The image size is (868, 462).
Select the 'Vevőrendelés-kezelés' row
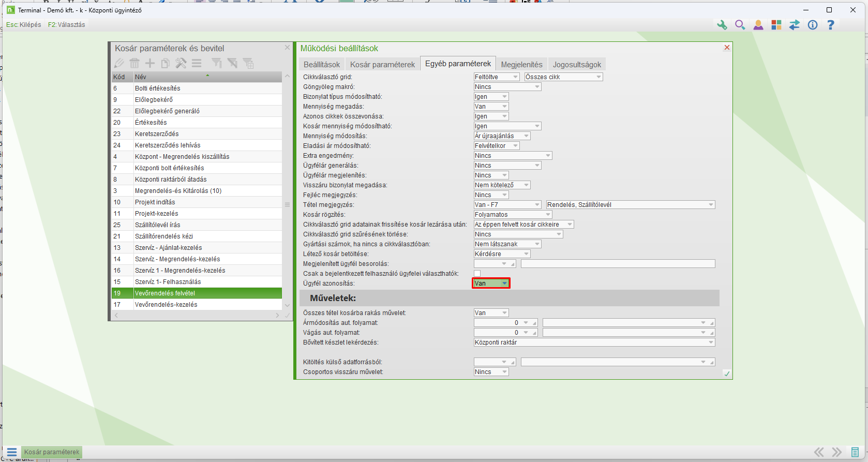click(x=197, y=305)
